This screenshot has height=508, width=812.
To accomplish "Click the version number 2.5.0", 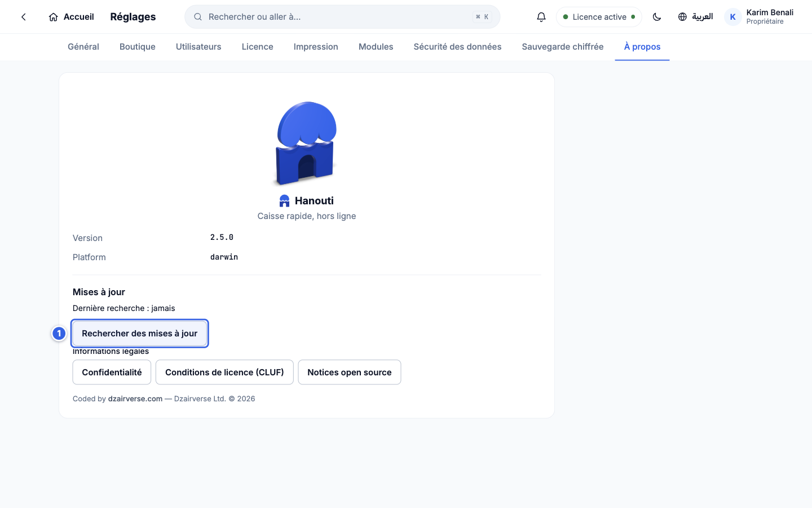I will (x=222, y=238).
